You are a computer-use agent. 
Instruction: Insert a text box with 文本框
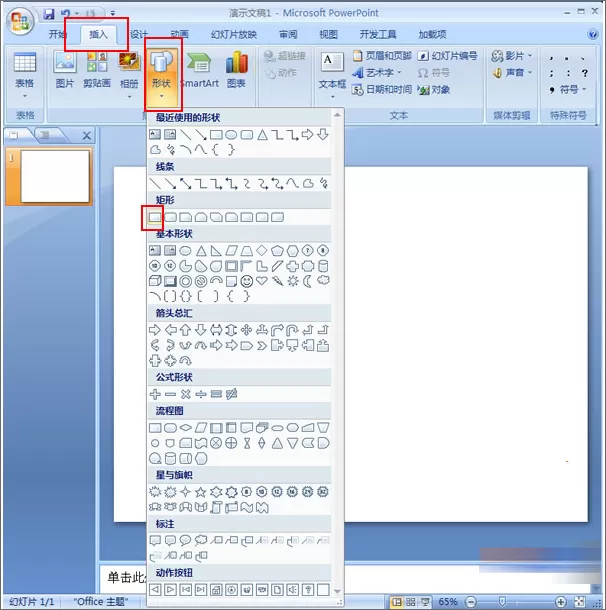click(332, 75)
